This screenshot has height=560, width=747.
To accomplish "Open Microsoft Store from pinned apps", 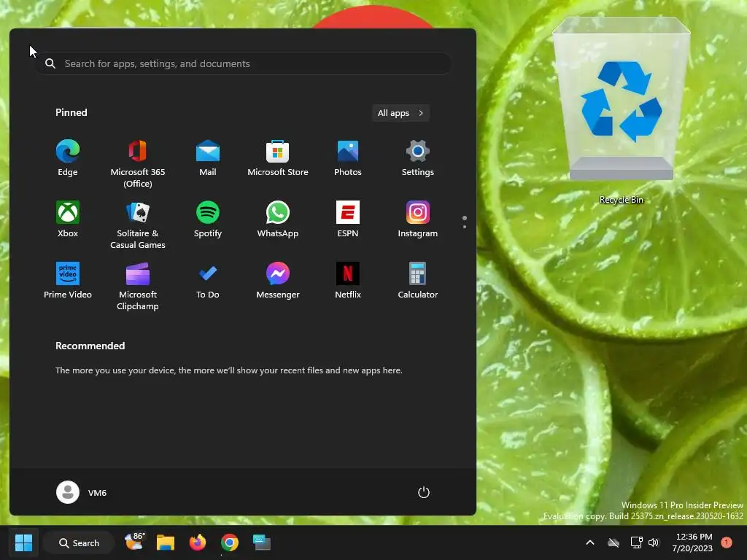I will coord(278,158).
